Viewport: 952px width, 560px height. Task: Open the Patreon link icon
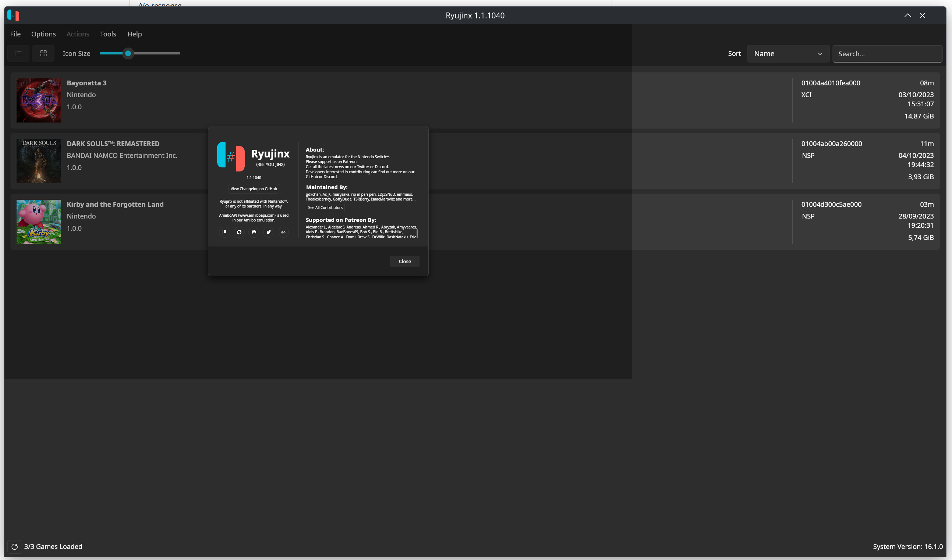coord(224,232)
